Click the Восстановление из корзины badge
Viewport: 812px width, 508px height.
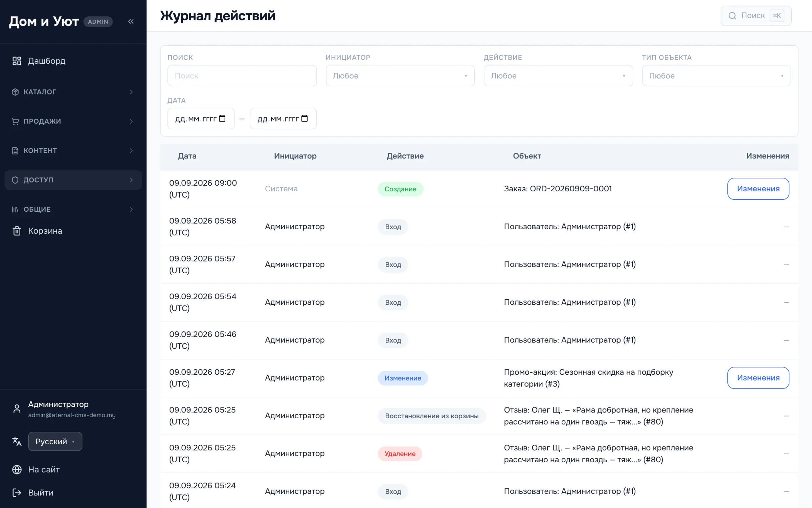[x=432, y=416]
